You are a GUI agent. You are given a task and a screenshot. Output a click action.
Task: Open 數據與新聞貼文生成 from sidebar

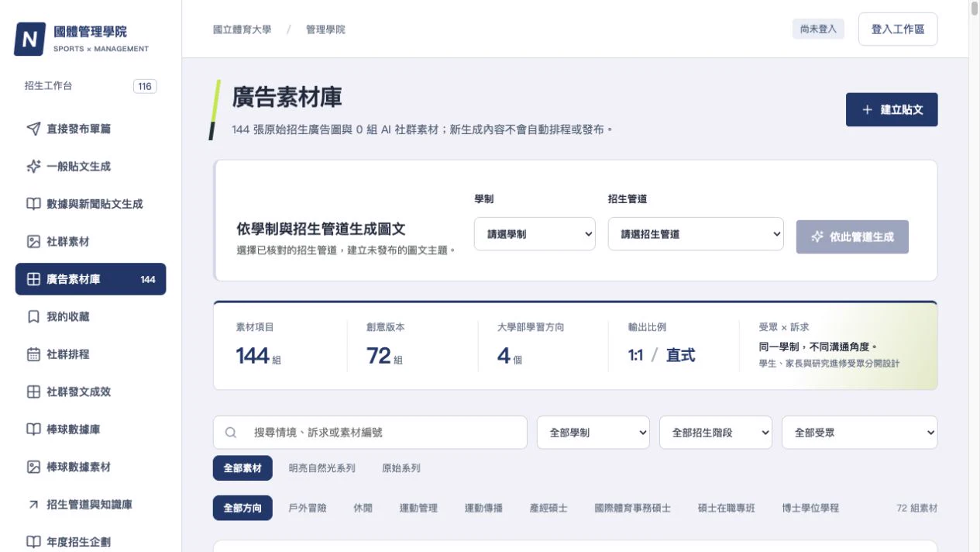(x=91, y=204)
